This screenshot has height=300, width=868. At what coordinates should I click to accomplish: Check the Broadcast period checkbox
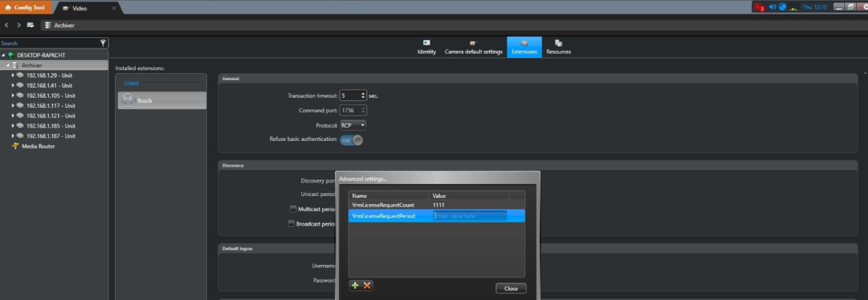(x=291, y=224)
